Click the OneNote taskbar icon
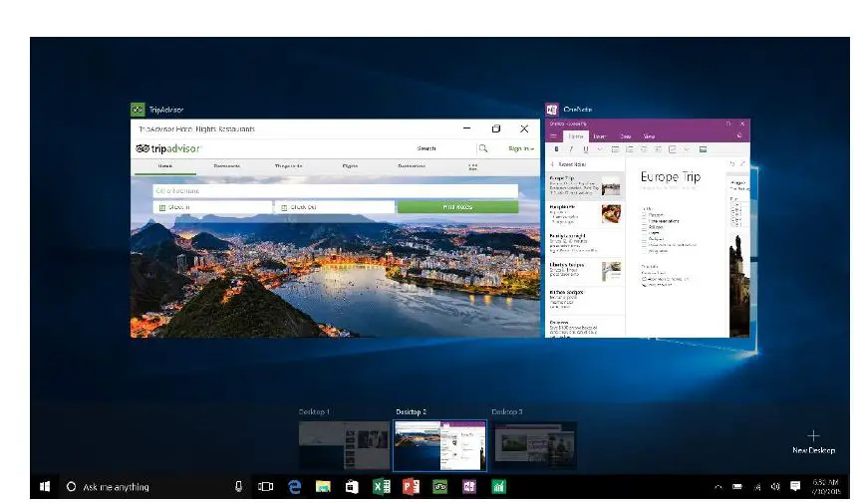The width and height of the screenshot is (858, 504). (x=469, y=486)
